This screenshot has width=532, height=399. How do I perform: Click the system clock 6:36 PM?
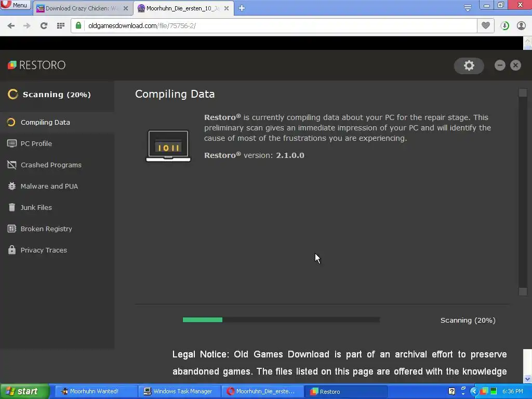[513, 391]
